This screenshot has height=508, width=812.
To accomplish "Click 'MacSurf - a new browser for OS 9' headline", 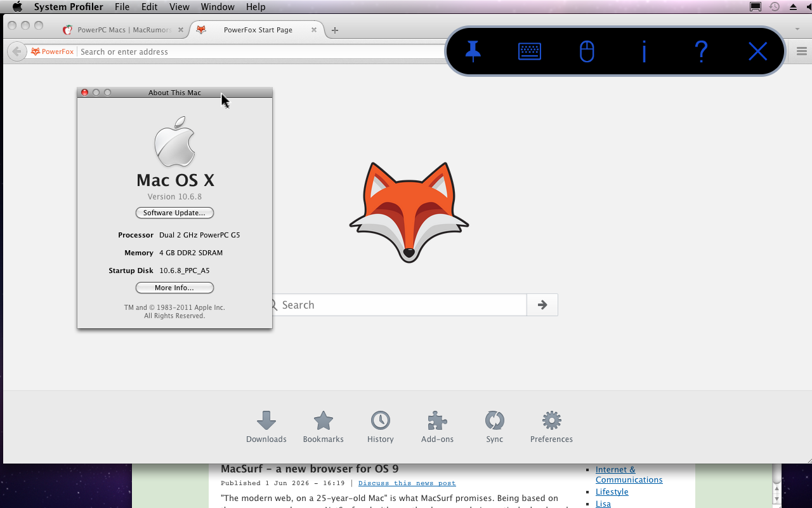I will 310,469.
